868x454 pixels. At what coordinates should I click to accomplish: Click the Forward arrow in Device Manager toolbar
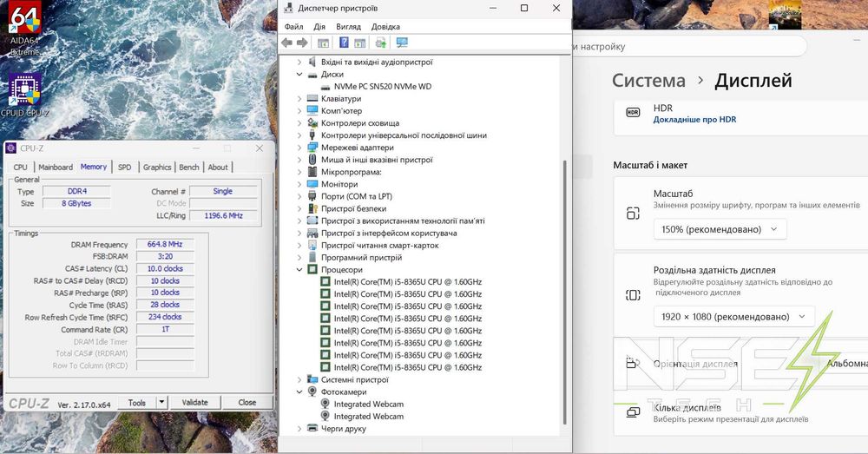(x=302, y=43)
